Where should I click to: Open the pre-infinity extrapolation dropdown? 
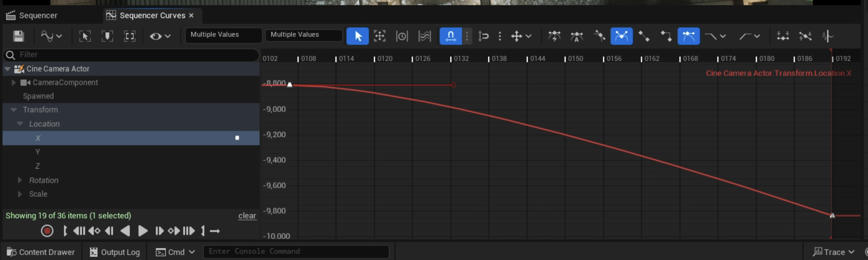pyautogui.click(x=715, y=36)
